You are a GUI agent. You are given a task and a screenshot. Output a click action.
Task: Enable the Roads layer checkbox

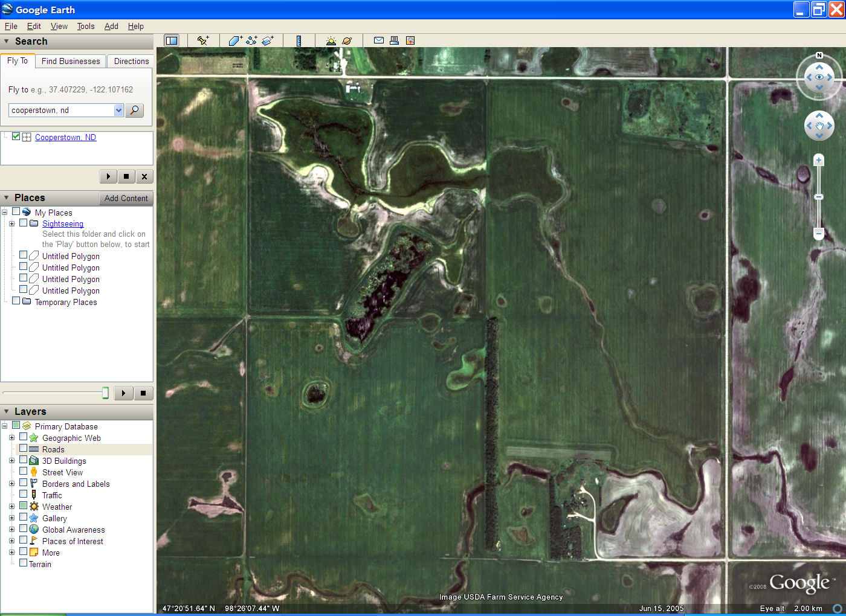pyautogui.click(x=23, y=448)
